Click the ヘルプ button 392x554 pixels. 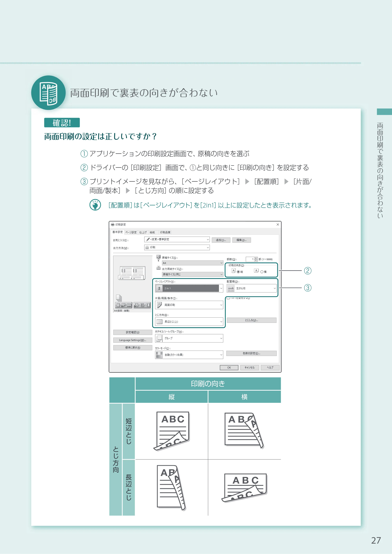tap(270, 368)
